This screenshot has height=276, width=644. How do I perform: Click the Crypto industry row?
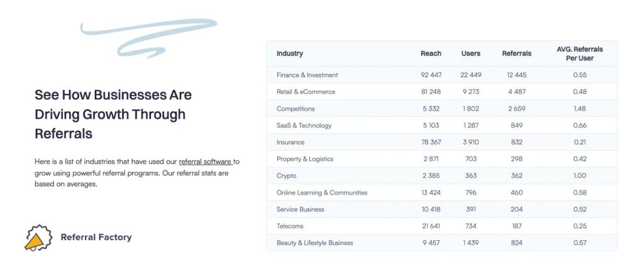click(x=442, y=176)
